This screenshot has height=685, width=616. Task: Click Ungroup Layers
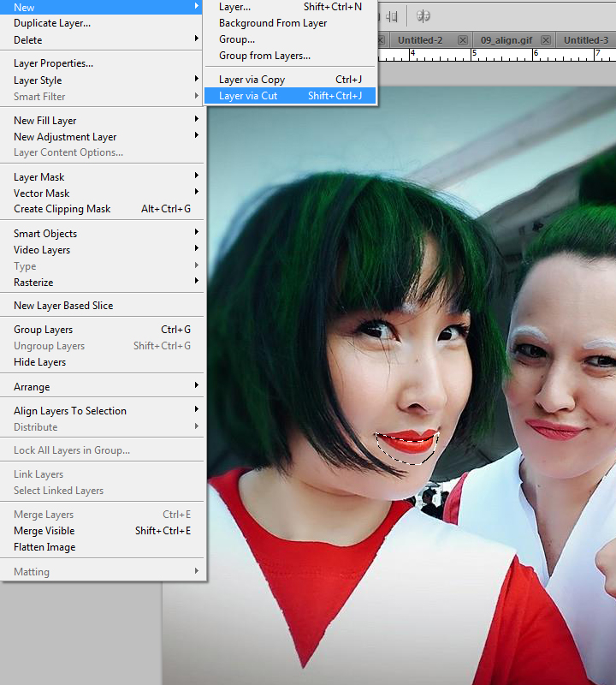[x=101, y=346]
